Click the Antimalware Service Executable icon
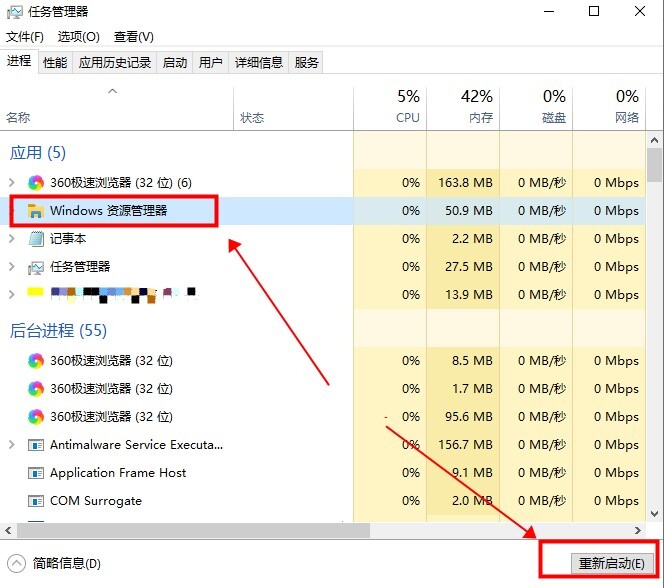664x588 pixels. click(x=36, y=445)
